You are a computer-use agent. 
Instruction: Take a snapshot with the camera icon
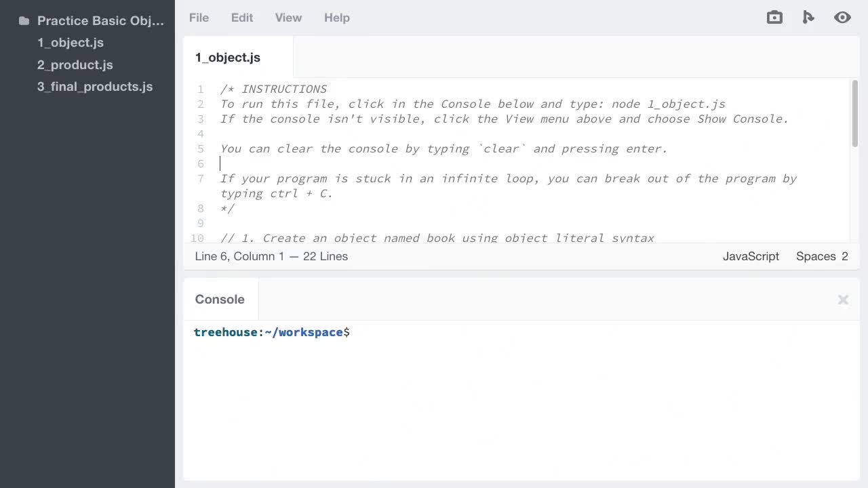pyautogui.click(x=774, y=17)
